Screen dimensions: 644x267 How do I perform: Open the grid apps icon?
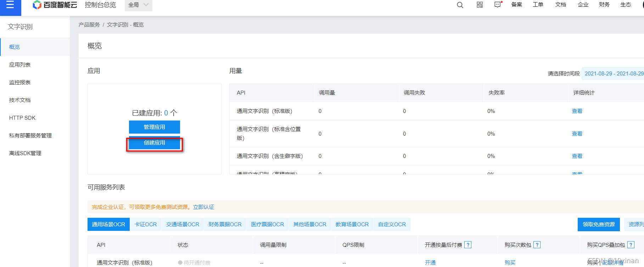[480, 5]
